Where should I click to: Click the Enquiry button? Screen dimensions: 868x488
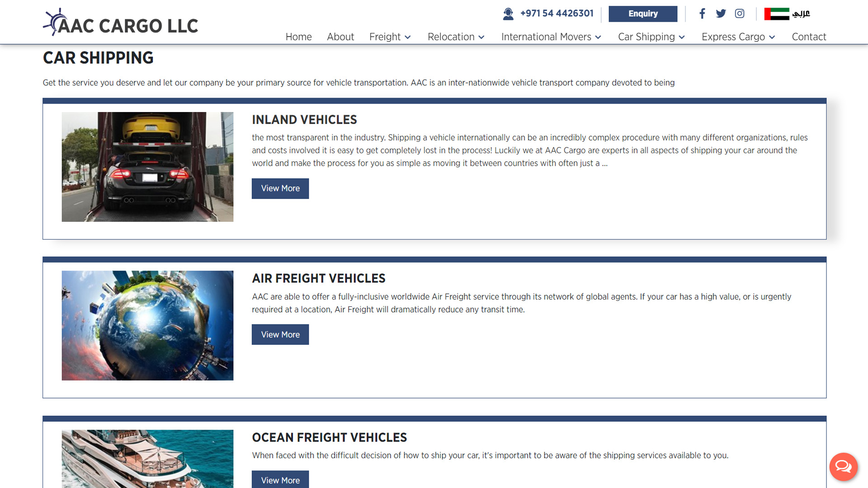click(x=643, y=14)
